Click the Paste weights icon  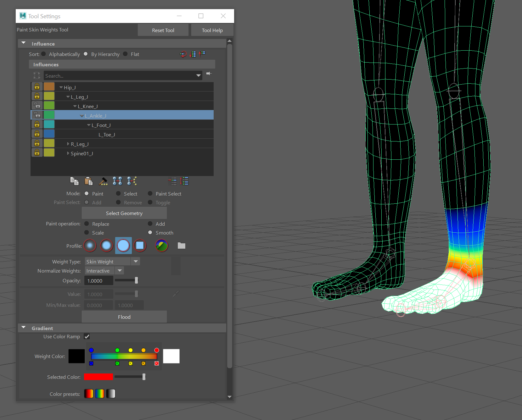pos(89,181)
